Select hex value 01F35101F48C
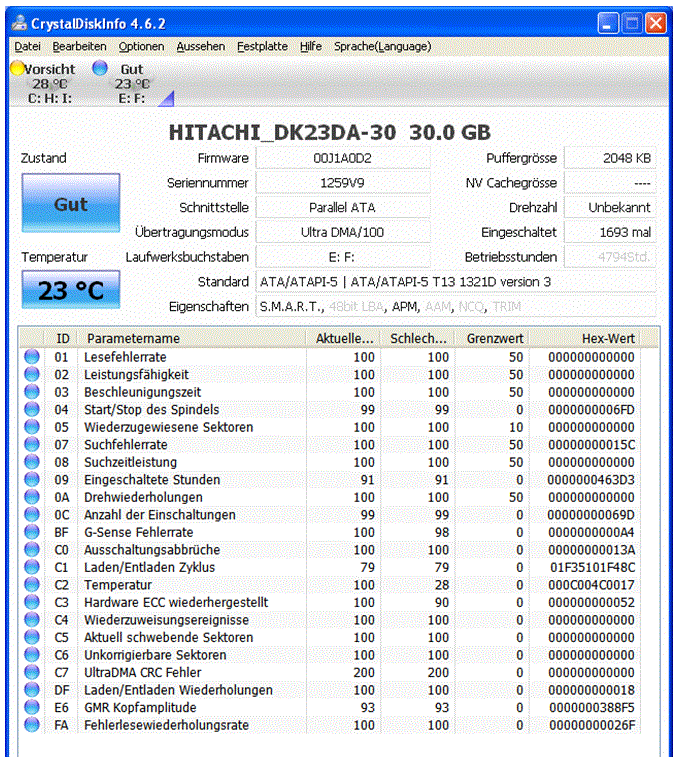Viewport: 682px width, 757px height. click(x=592, y=567)
